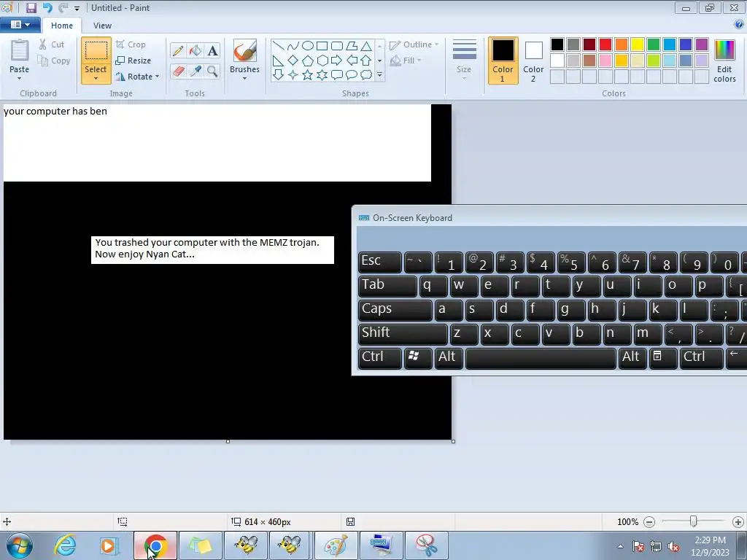Open the Select options dropdown arrow

tap(96, 79)
